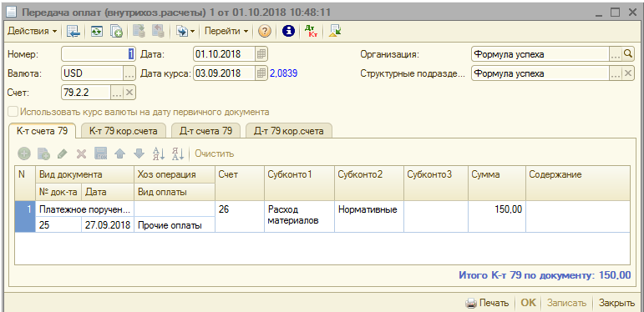The height and width of the screenshot is (312, 644).
Task: Switch to Д-т счета 79 tab
Action: 205,131
